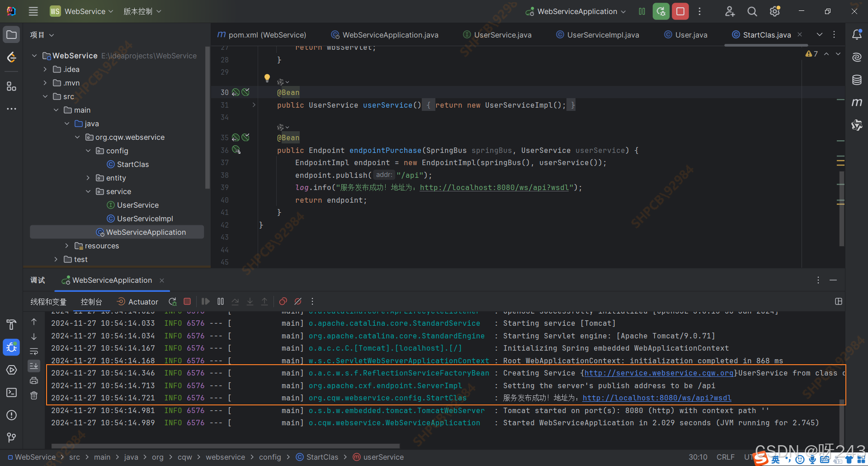Open Maven tool window
Screen dimensions: 868x466
tap(857, 103)
